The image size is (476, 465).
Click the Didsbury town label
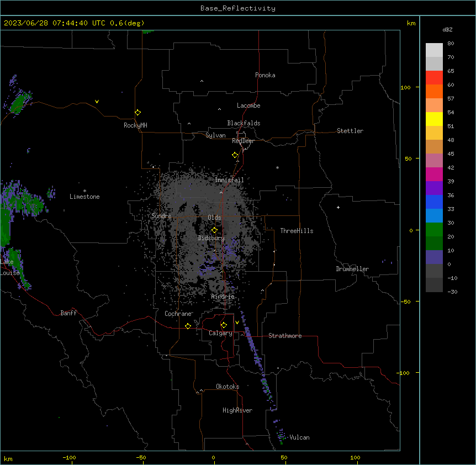pos(211,238)
